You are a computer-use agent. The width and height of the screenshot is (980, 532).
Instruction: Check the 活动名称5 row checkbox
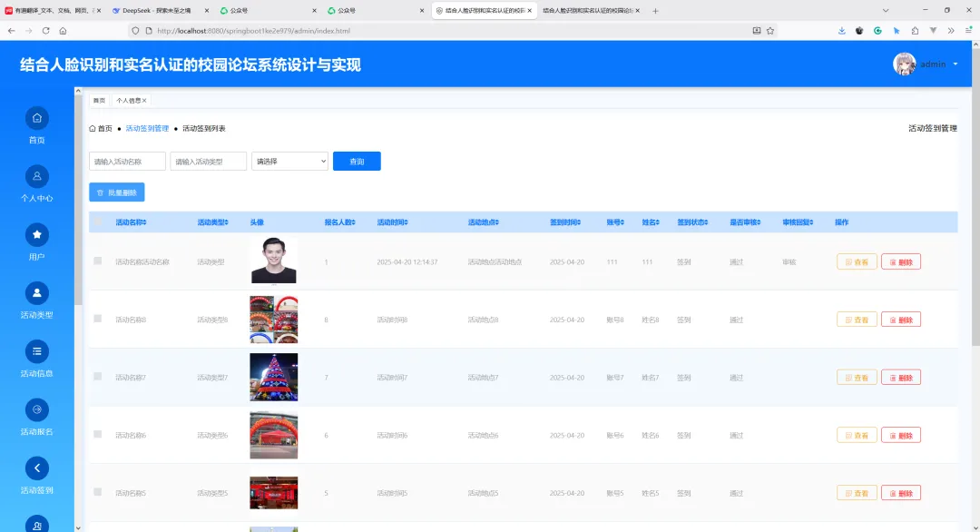click(x=97, y=492)
